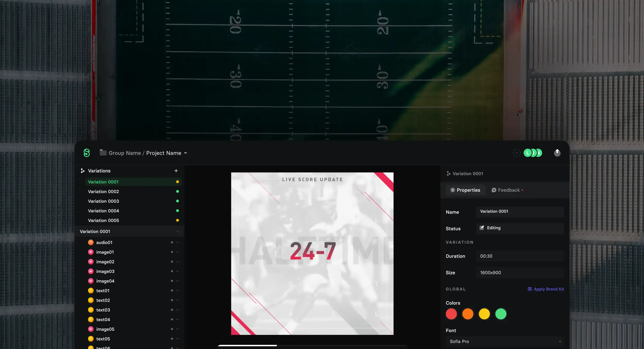
Task: Pick the green global color swatch
Action: tap(501, 314)
